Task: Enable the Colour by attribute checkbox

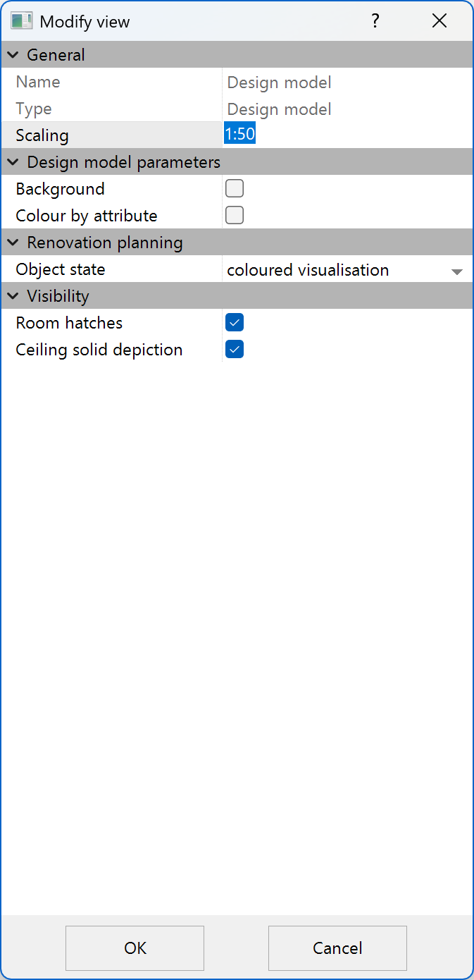Action: [x=234, y=215]
